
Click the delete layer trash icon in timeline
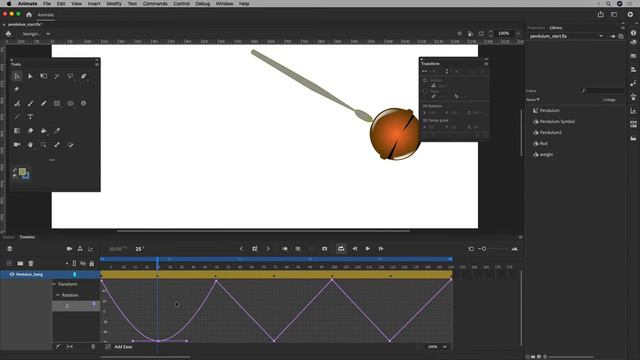(x=31, y=264)
